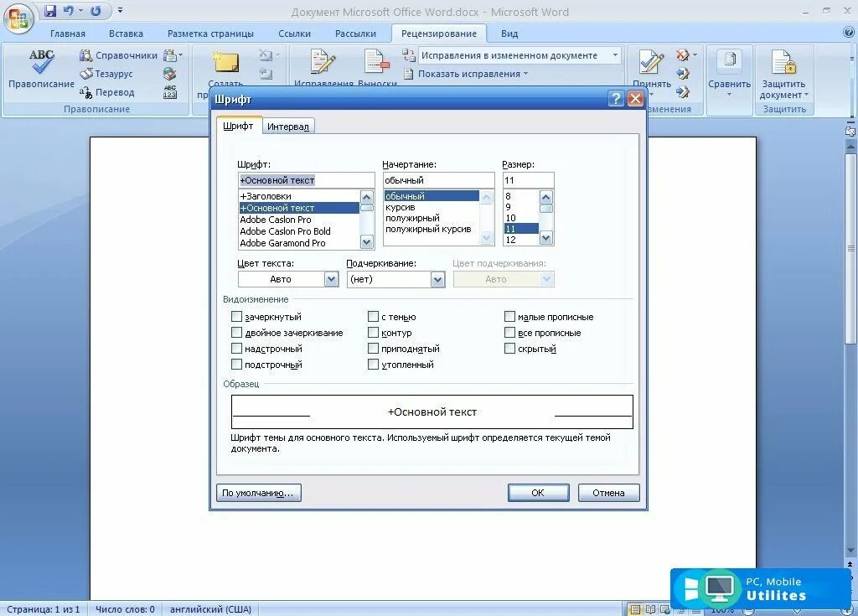
Task: Click the Исправления track changes icon
Action: point(323,61)
